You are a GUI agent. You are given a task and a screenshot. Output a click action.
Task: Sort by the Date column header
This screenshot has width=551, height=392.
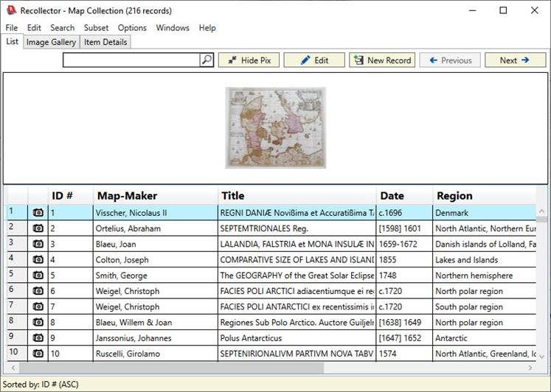(x=404, y=195)
